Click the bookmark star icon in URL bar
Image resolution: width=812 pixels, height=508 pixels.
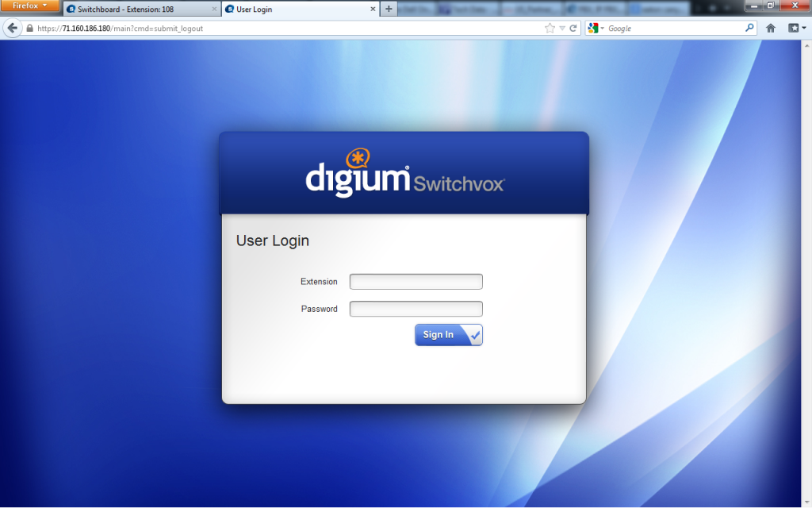coord(550,28)
